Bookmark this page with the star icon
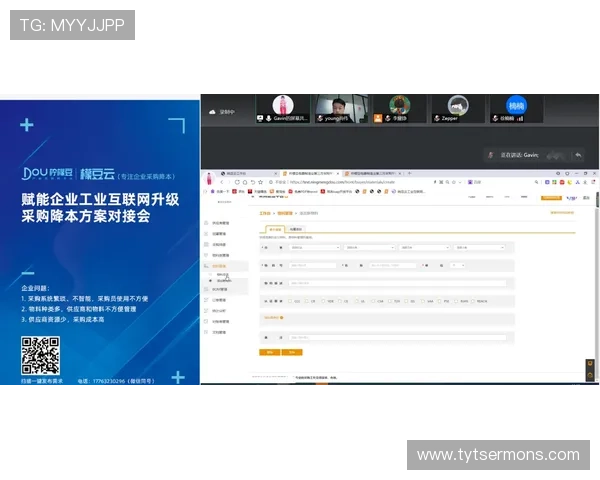The height and width of the screenshot is (480, 600). [261, 182]
